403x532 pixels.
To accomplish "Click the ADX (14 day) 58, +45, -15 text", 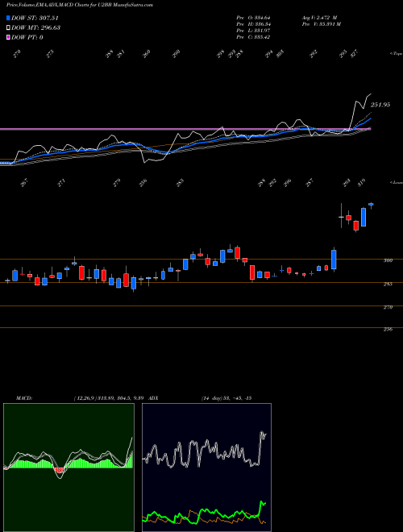I will point(226,398).
